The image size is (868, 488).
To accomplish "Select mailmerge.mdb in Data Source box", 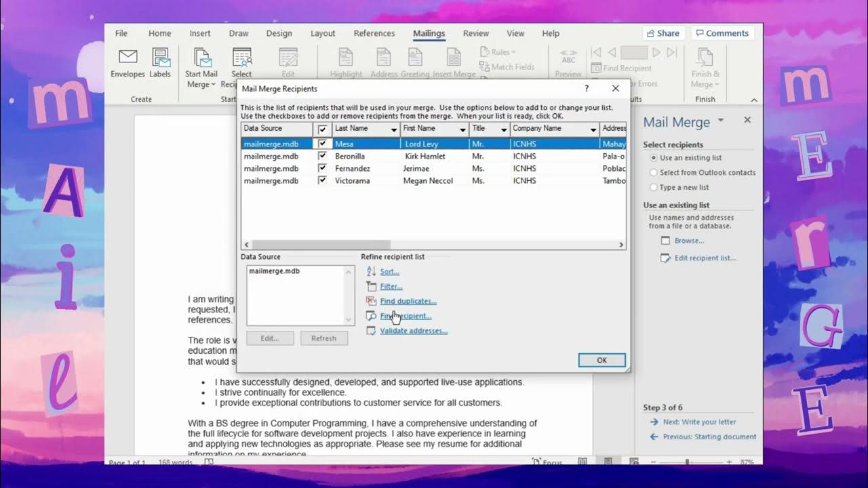I will pyautogui.click(x=274, y=271).
